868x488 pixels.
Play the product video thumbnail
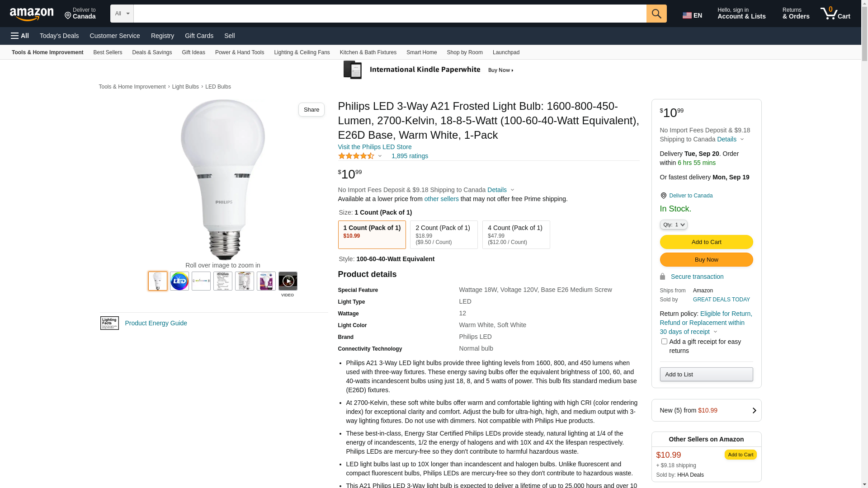pos(288,281)
